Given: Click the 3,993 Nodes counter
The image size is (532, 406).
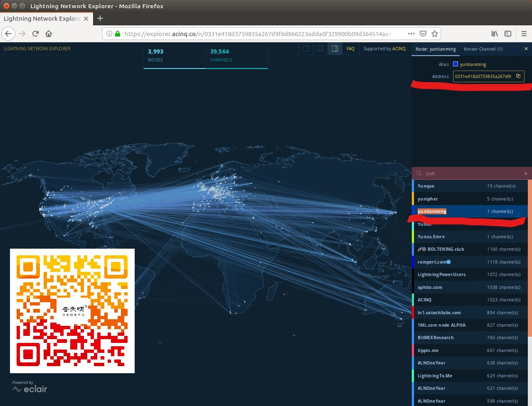Looking at the screenshot, I should pyautogui.click(x=175, y=56).
